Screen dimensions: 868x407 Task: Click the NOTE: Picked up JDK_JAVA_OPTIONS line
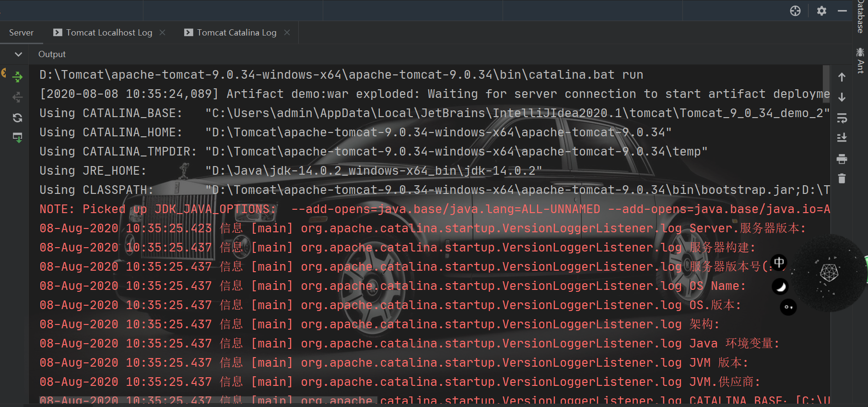[434, 209]
